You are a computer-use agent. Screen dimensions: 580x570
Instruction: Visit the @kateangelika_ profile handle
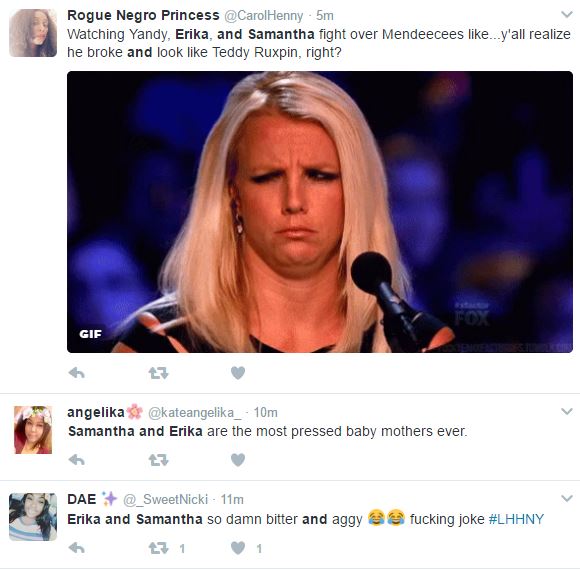pos(195,412)
